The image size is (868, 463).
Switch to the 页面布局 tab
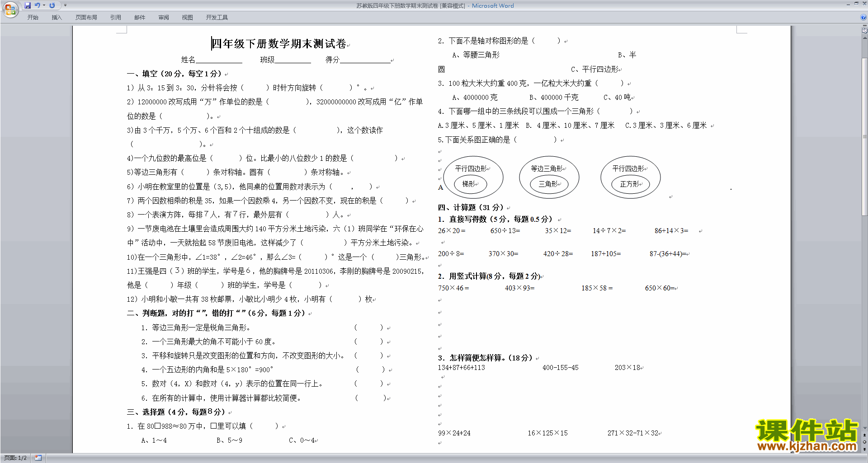click(x=86, y=18)
